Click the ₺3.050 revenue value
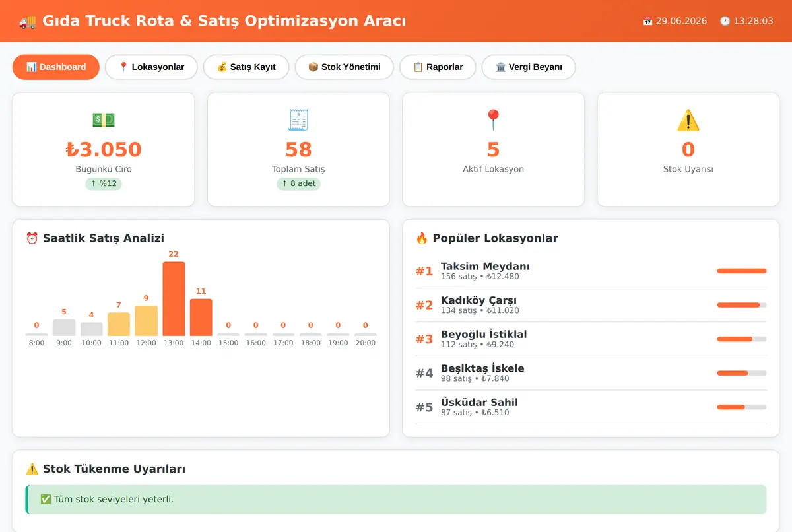Viewport: 792px width, 532px height. pyautogui.click(x=104, y=150)
